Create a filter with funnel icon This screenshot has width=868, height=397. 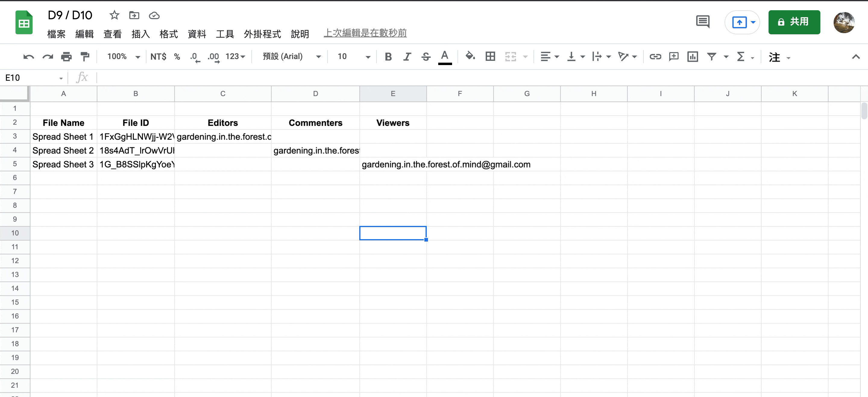711,57
